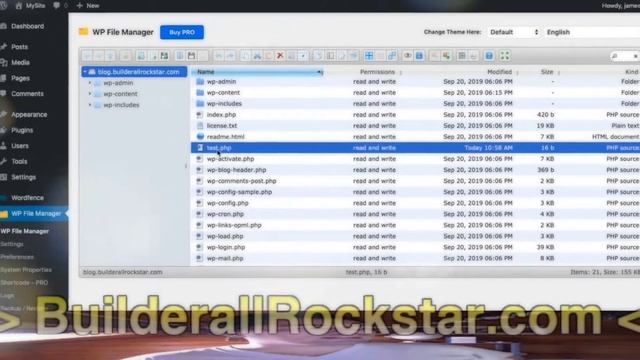Select the wp-includes folder in the tree

pyautogui.click(x=121, y=105)
